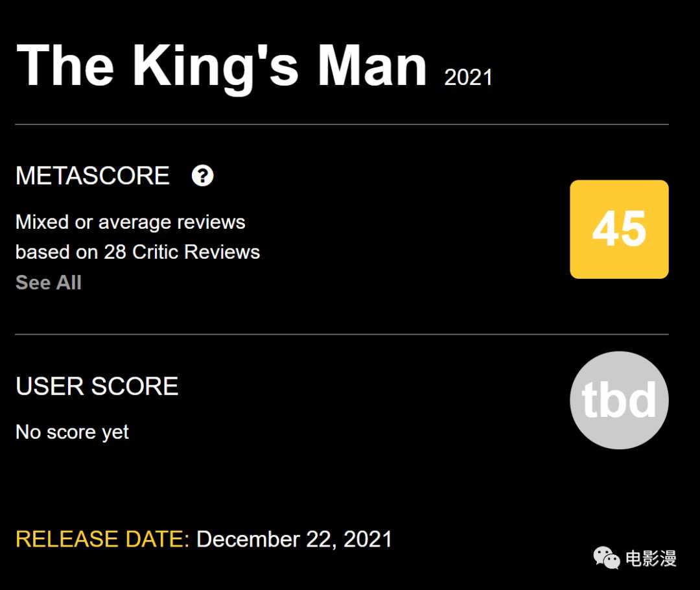
Task: Click the METASCORE heading label
Action: [93, 176]
